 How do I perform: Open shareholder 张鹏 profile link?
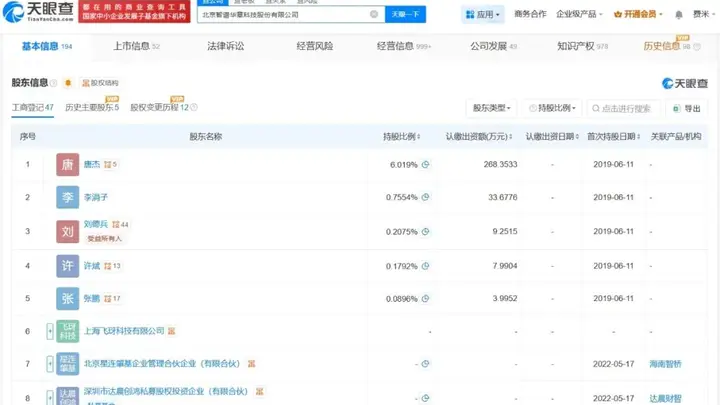92,298
